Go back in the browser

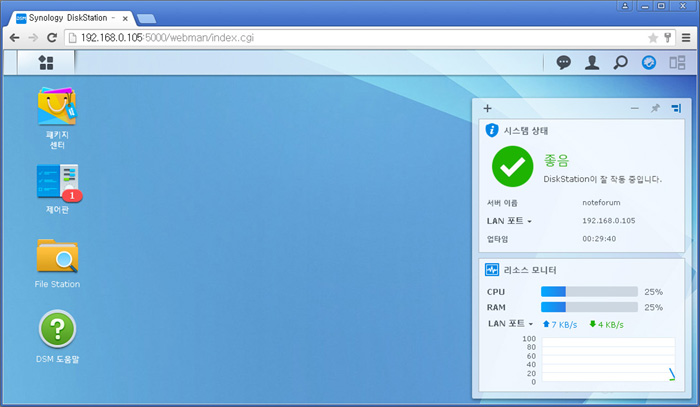click(14, 38)
